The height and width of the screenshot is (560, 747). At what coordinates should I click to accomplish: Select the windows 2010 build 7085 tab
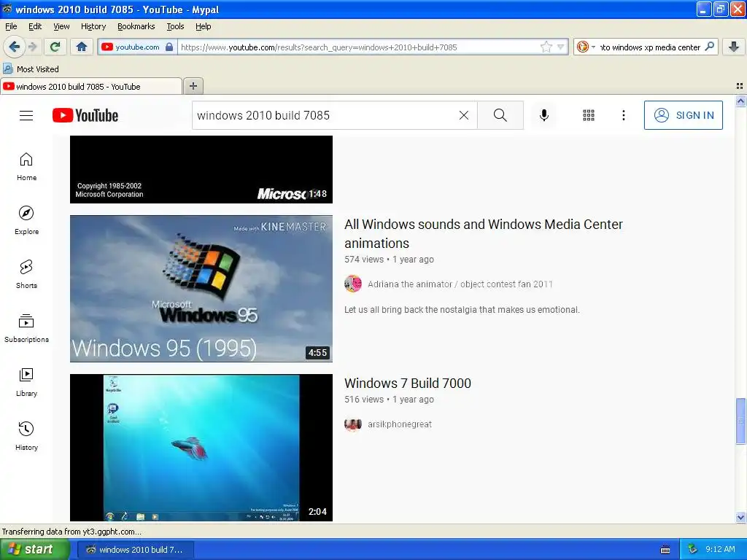[x=90, y=87]
